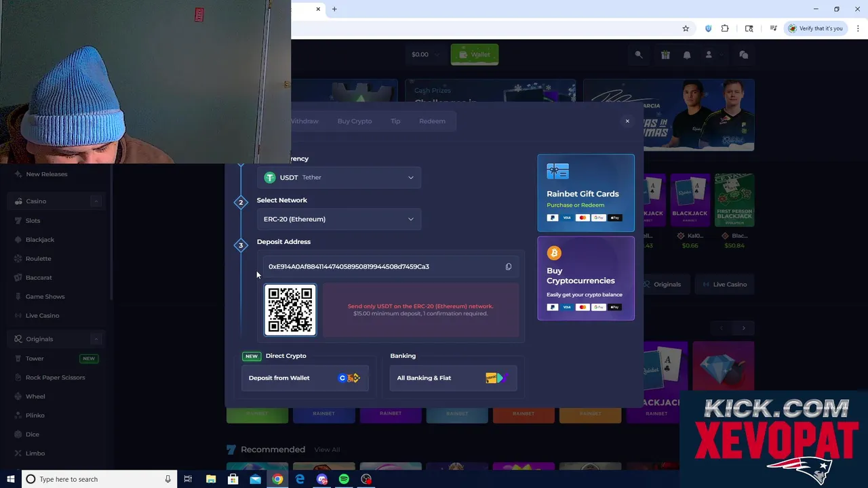This screenshot has height=488, width=868.
Task: Open the Buy Cryptocurrencies card
Action: point(586,279)
